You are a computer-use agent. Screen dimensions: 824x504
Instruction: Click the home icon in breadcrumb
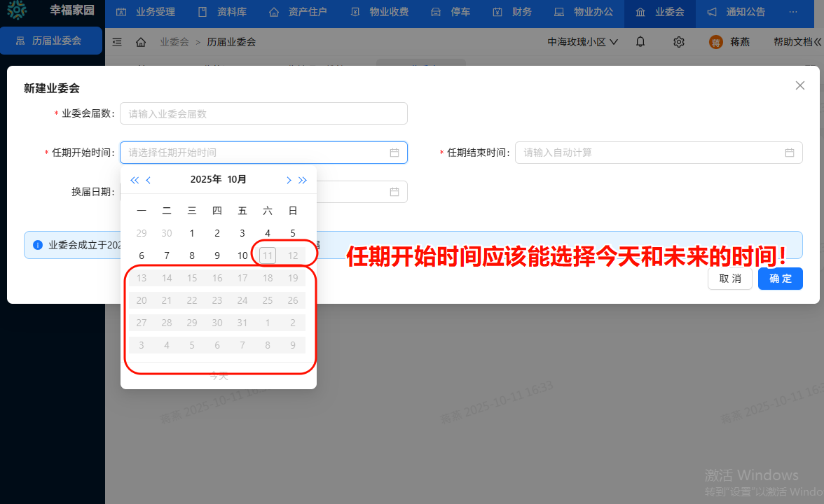(x=141, y=42)
